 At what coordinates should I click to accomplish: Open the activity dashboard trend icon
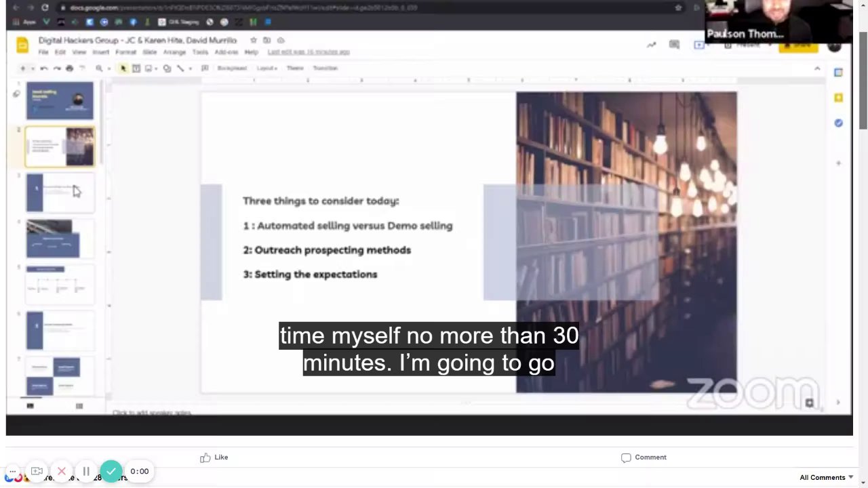tap(651, 45)
